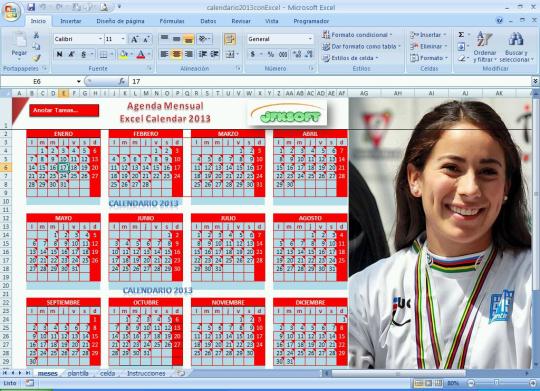This screenshot has width=540, height=391.
Task: Click the decrease decimals icon
Action: coord(309,54)
